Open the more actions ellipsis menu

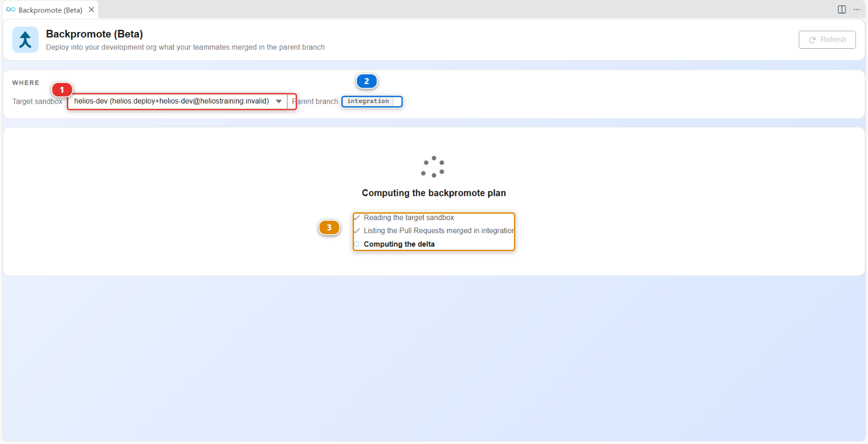857,10
